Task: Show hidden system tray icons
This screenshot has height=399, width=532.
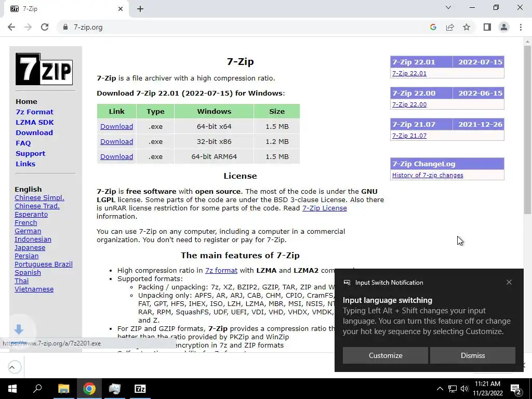Action: (440, 389)
